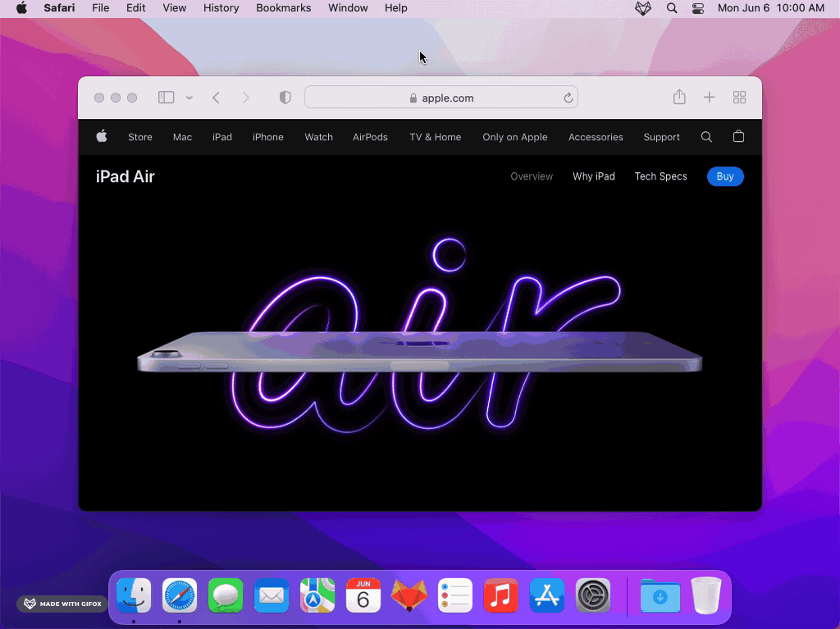Open Messages from the Dock
The height and width of the screenshot is (629, 840).
[226, 595]
